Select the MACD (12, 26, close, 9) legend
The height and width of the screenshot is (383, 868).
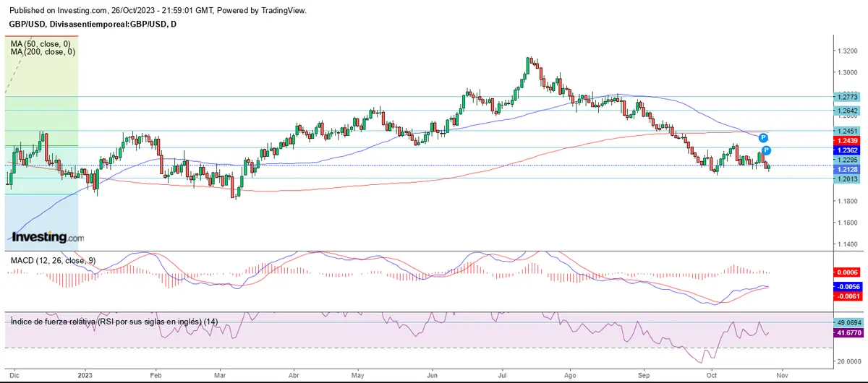pos(52,260)
